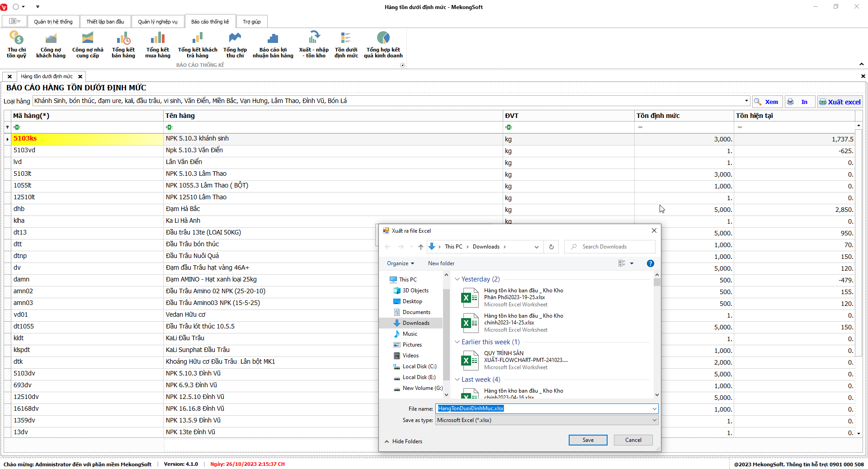The width and height of the screenshot is (868, 469).
Task: Select Desktop in the folder tree
Action: [x=412, y=301]
